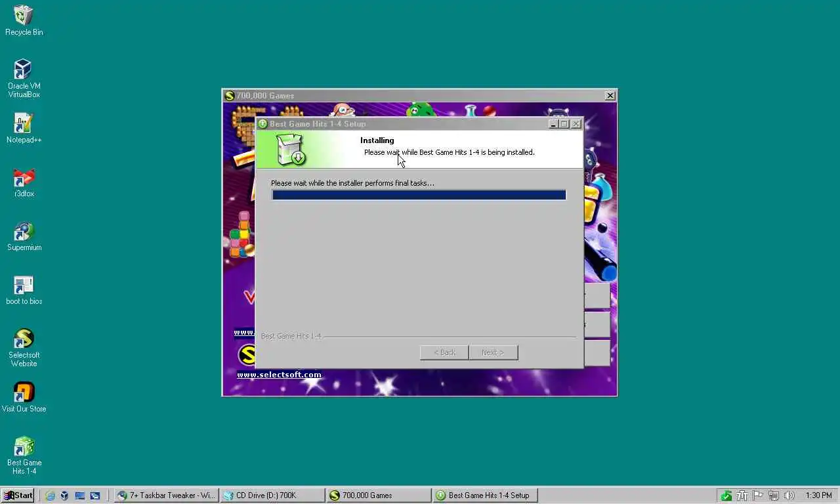
Task: Launch Best Game Hits 1-4 desktop icon
Action: (x=24, y=455)
